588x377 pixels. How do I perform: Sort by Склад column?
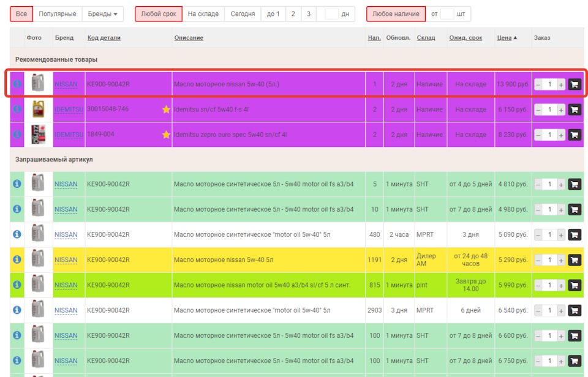coord(426,38)
